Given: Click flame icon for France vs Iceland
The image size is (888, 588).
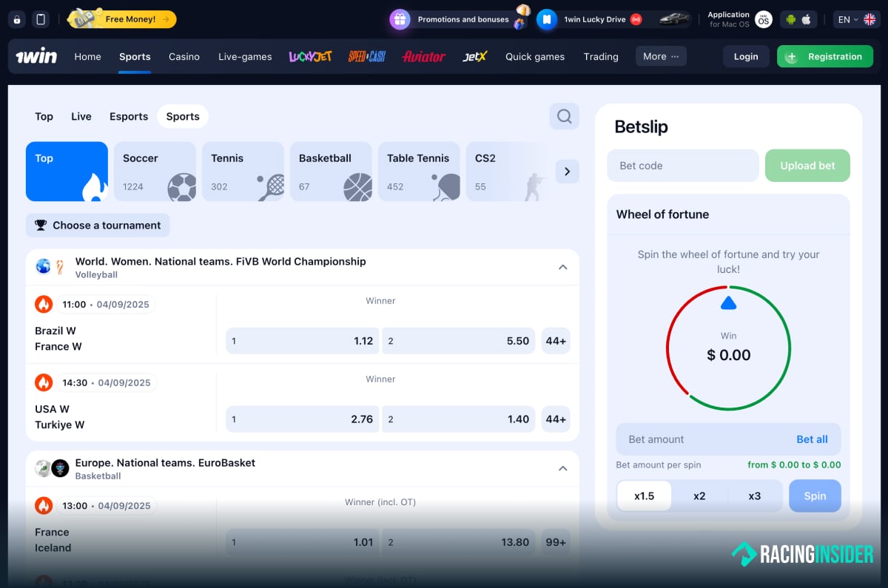Looking at the screenshot, I should [x=44, y=505].
